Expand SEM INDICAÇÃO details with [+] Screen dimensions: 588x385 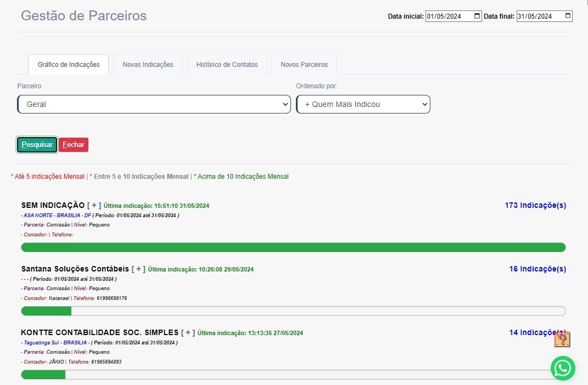click(94, 205)
